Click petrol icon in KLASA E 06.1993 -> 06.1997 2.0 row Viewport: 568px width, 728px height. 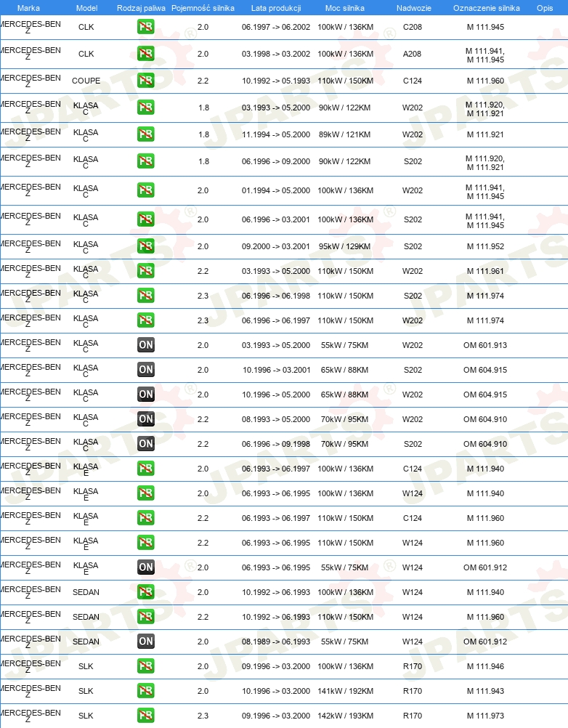146,469
